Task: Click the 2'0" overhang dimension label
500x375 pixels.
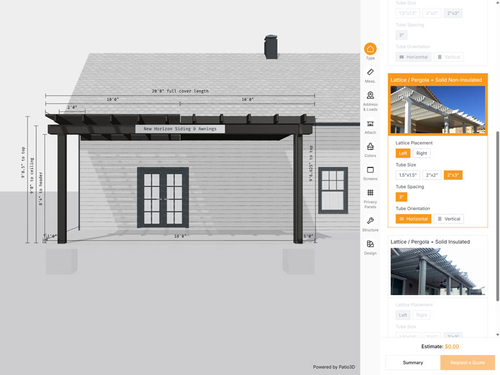Action: [72, 107]
